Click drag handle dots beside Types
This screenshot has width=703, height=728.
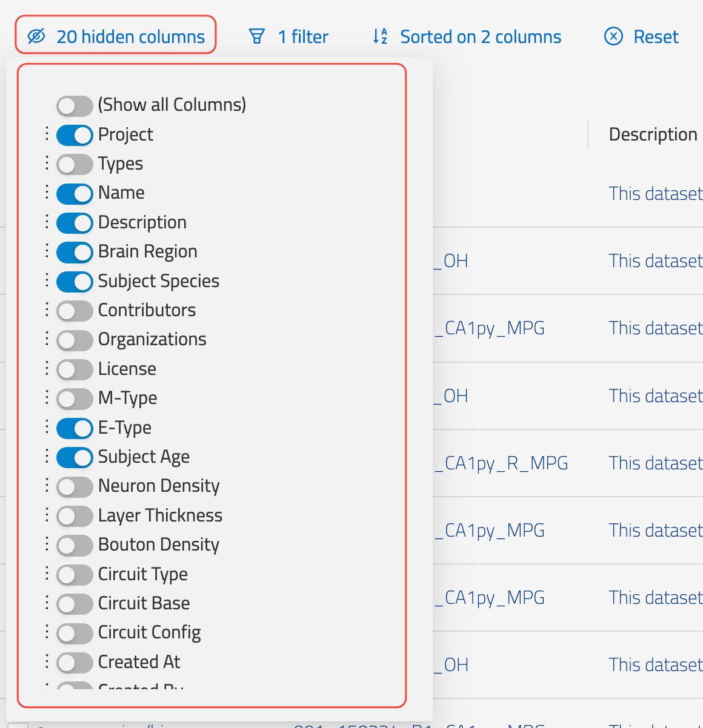pyautogui.click(x=47, y=163)
